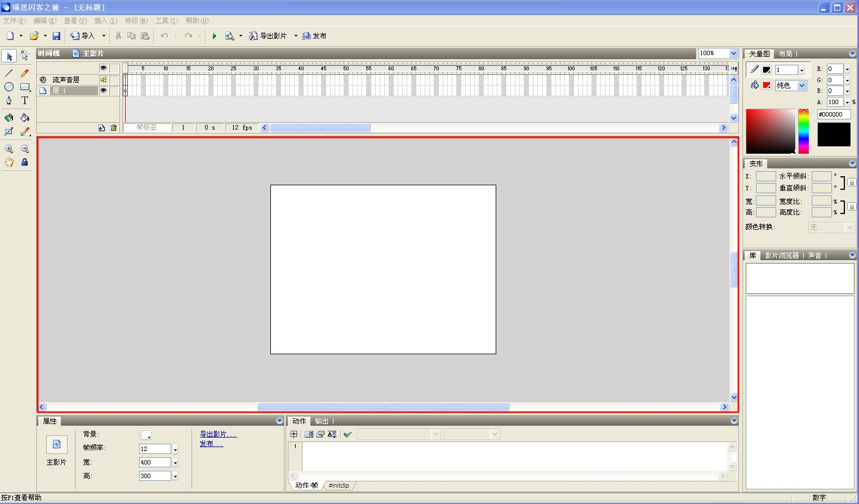Click the frame rate field showing 12
859x504 pixels.
click(155, 449)
